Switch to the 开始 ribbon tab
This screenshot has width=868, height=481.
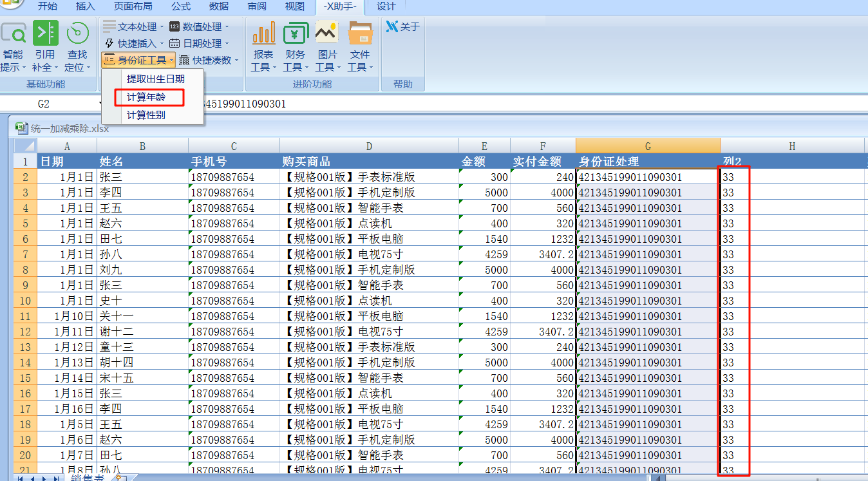point(47,6)
